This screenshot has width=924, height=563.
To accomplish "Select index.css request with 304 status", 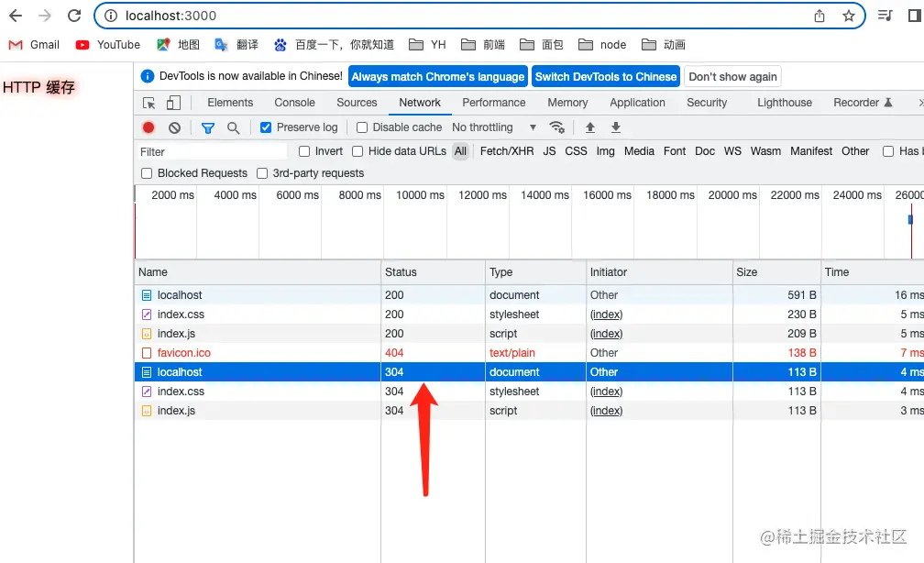I will point(529,392).
